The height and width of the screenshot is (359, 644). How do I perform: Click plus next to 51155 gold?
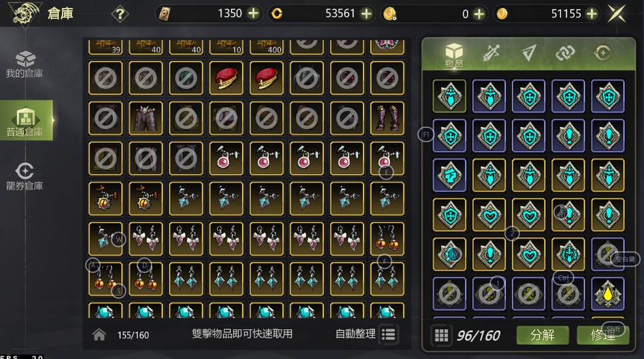[x=591, y=14]
